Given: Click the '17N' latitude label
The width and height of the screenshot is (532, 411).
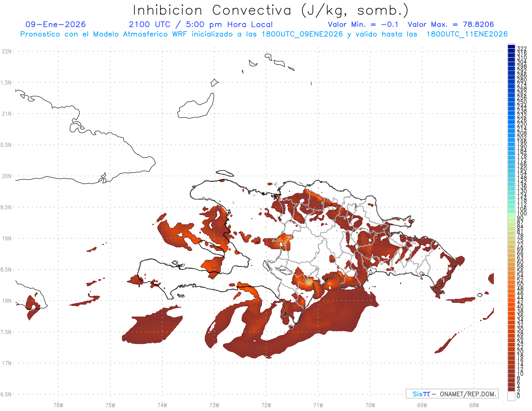Looking at the screenshot, I should point(7,363).
